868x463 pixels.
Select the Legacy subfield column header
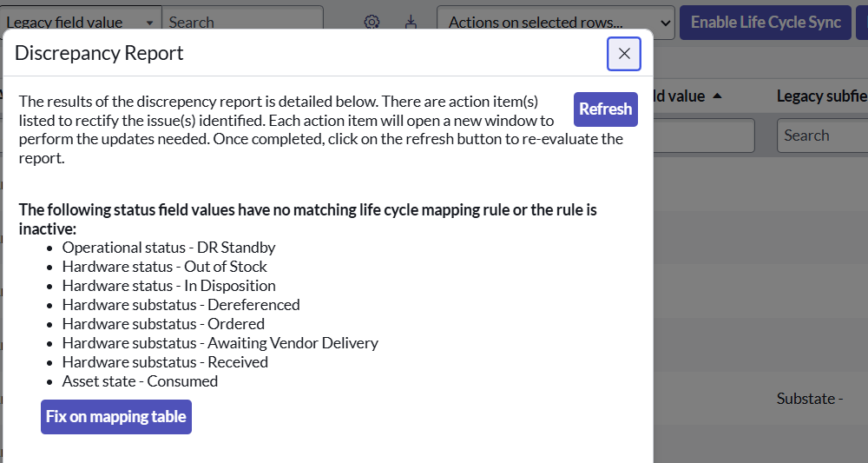tap(821, 96)
